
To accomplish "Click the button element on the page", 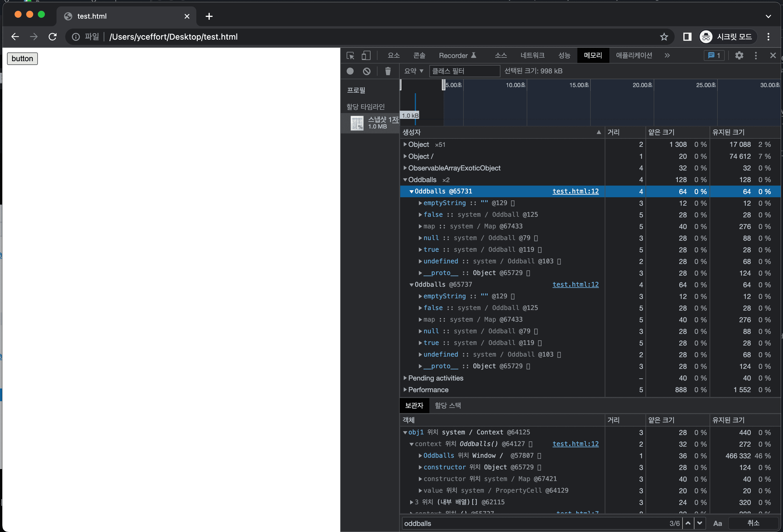I will click(x=22, y=58).
